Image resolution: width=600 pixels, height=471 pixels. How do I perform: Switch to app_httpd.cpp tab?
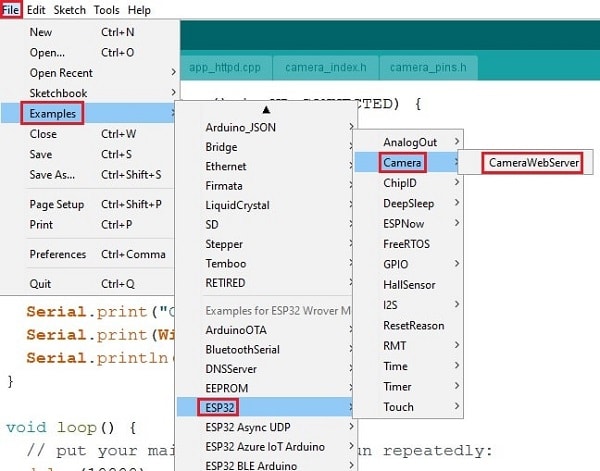pos(225,68)
